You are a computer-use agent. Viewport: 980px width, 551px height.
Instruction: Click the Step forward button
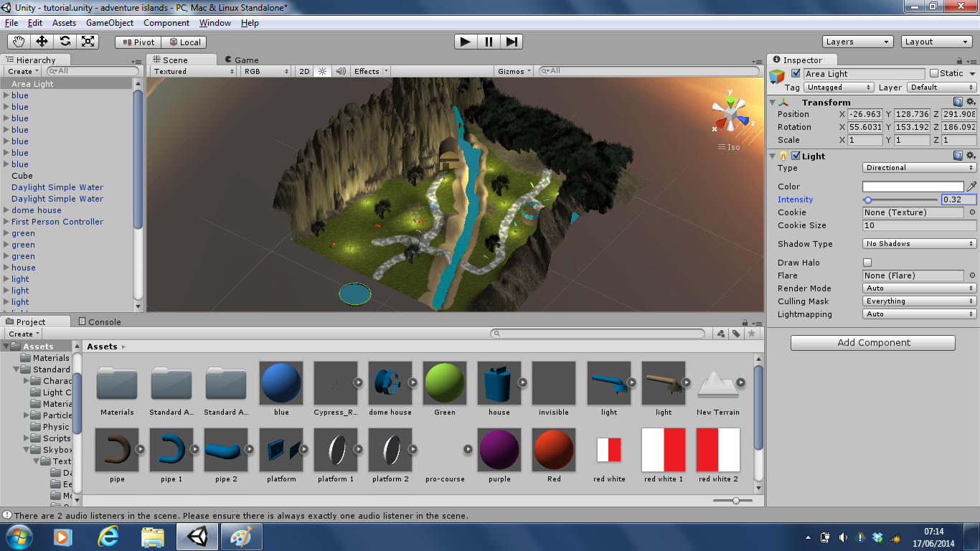512,42
